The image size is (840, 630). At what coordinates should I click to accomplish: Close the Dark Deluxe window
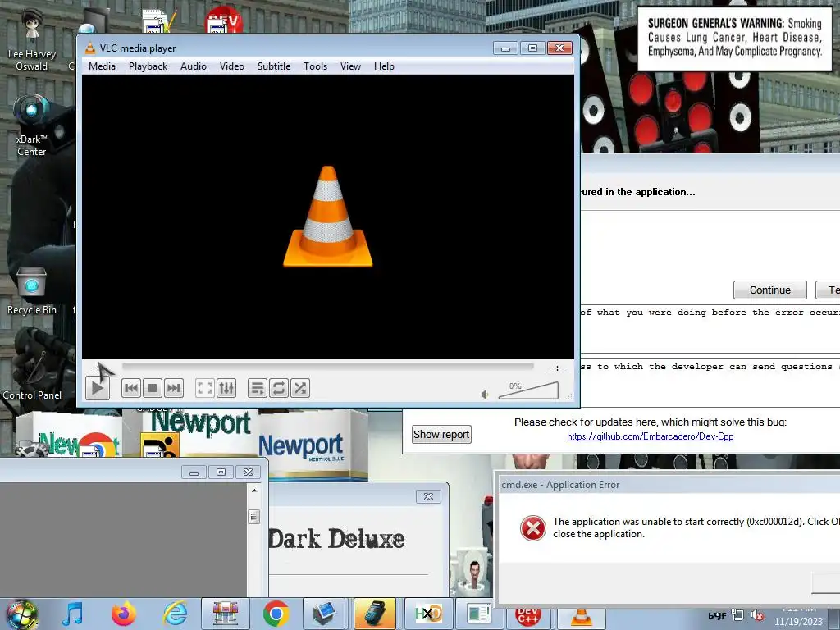tap(428, 496)
